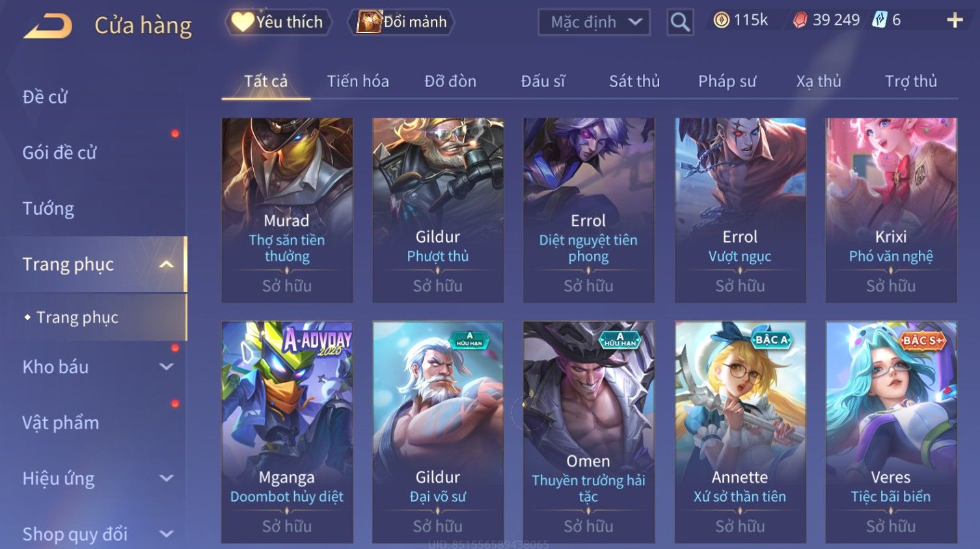Click the golden back arrow icon
Screen dimensions: 980x549
(x=48, y=26)
